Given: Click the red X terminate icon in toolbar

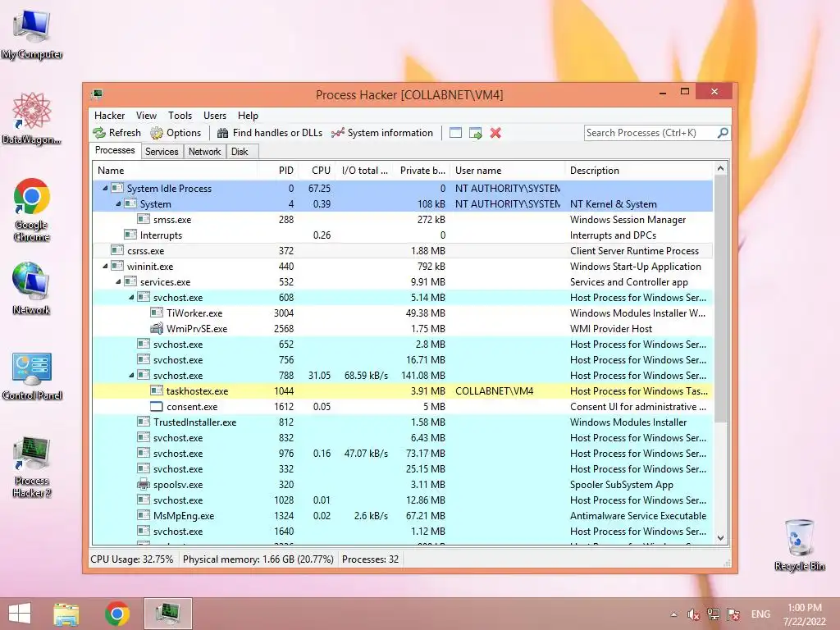Looking at the screenshot, I should pos(495,133).
